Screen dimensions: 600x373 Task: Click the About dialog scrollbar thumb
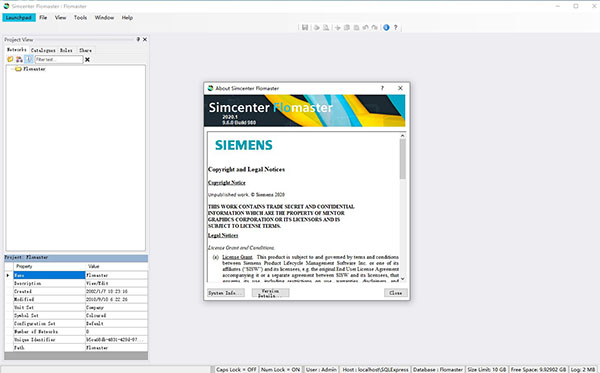tap(403, 159)
